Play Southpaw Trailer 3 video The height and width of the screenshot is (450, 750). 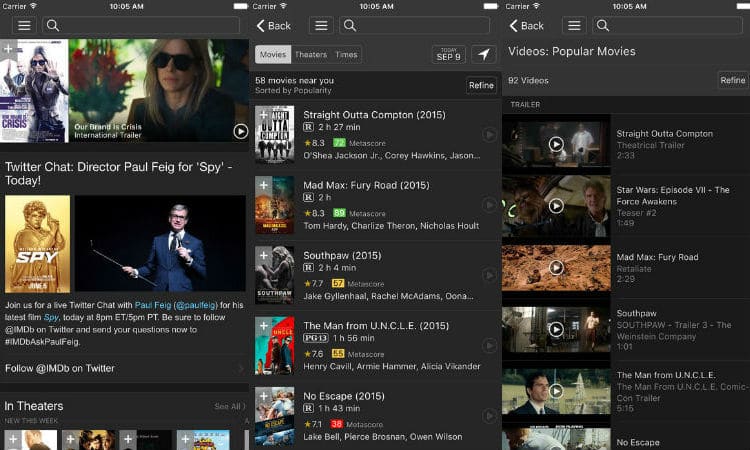(x=556, y=329)
